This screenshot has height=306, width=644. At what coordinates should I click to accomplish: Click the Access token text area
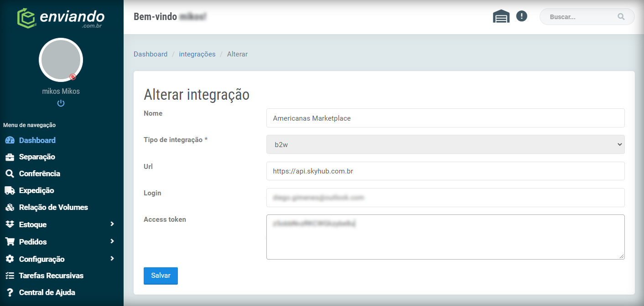click(x=445, y=237)
